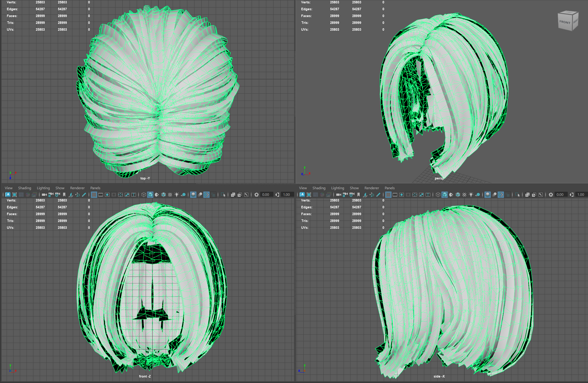The height and width of the screenshot is (383, 588).
Task: Click the 'front -Z' camera label
Action: click(x=145, y=376)
